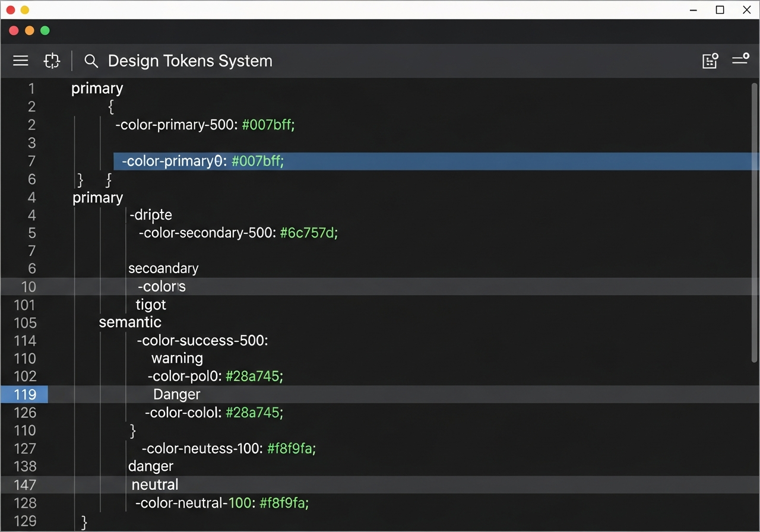Viewport: 760px width, 532px height.
Task: Click the settings slider icon at top right
Action: point(740,59)
